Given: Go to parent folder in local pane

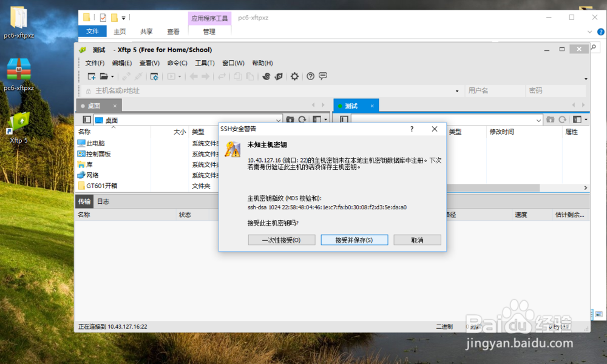Looking at the screenshot, I should tap(290, 120).
